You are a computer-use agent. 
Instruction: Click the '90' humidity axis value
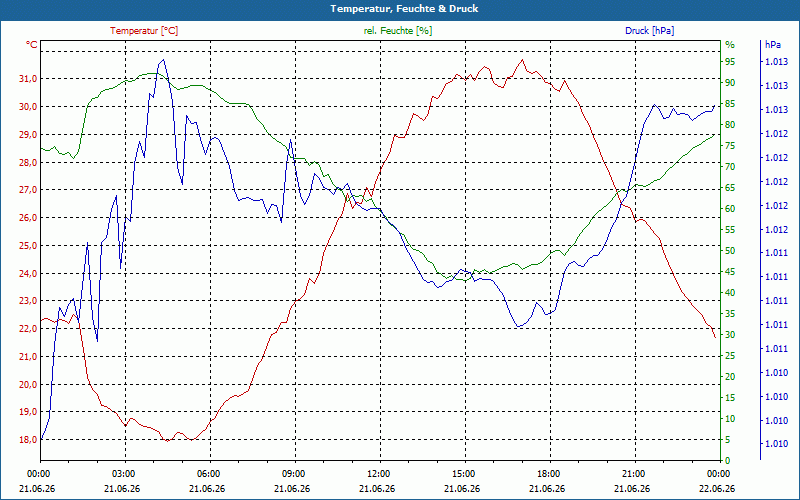click(x=730, y=83)
